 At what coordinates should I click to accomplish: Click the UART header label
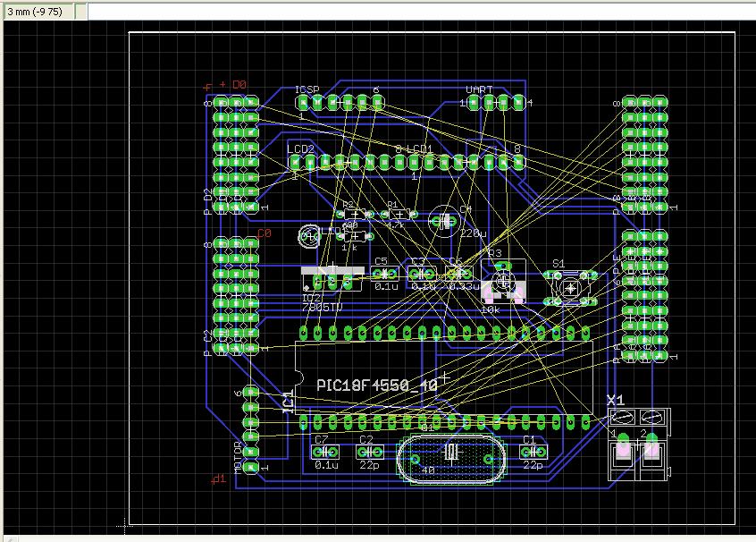click(x=479, y=89)
